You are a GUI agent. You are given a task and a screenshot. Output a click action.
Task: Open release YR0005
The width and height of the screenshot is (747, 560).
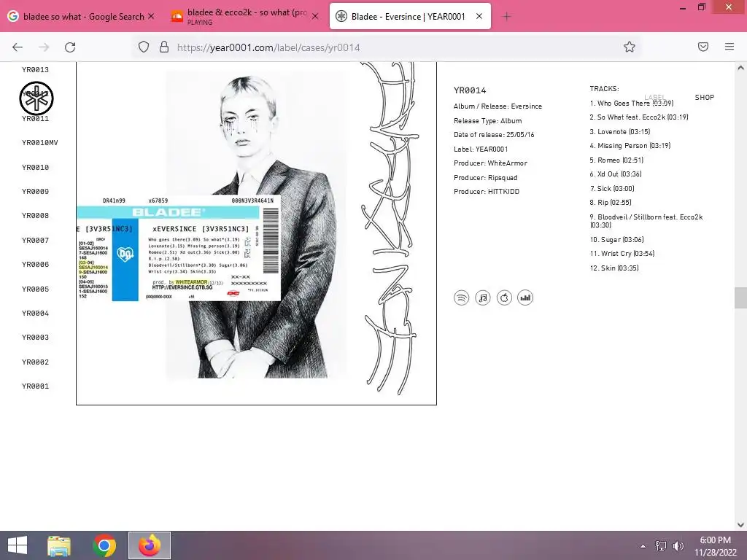coord(35,289)
